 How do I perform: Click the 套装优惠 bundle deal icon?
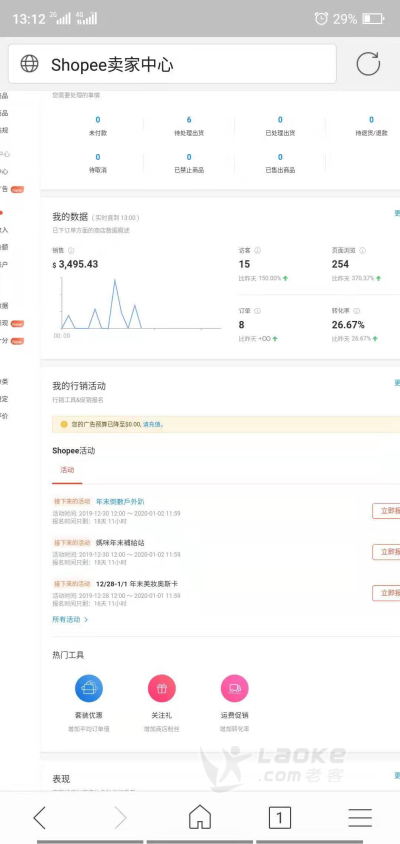pos(89,688)
